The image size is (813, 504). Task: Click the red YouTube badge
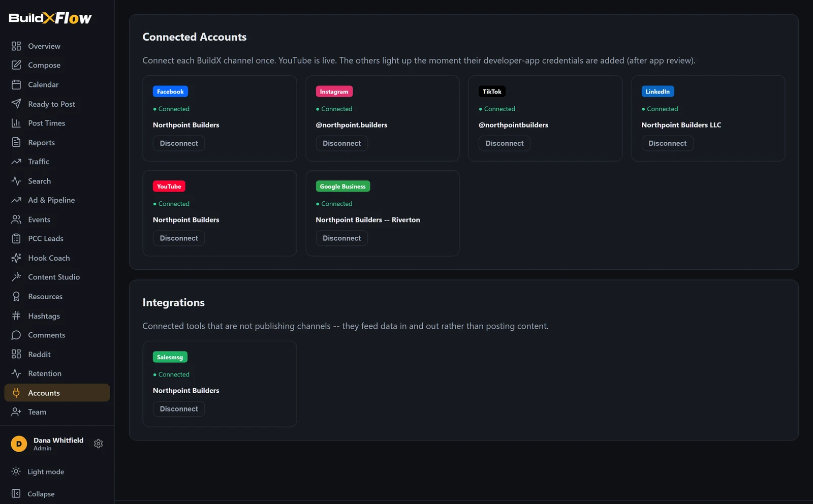tap(169, 186)
